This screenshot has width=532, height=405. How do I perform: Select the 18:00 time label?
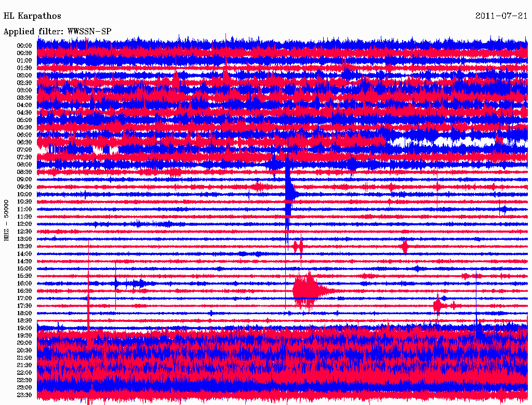pos(24,313)
